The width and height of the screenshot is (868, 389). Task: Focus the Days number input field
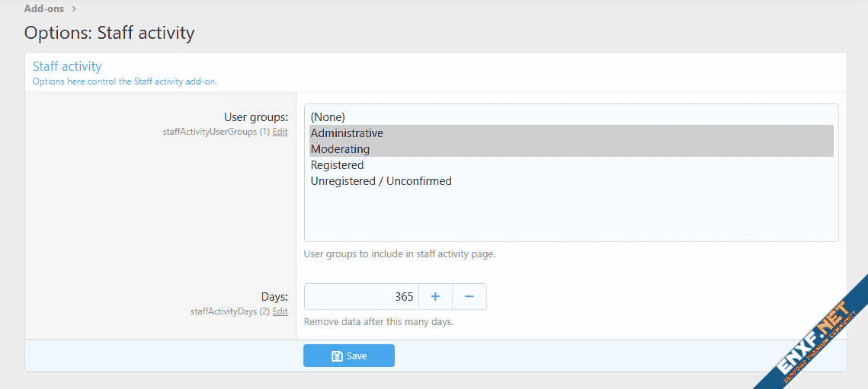click(x=361, y=297)
